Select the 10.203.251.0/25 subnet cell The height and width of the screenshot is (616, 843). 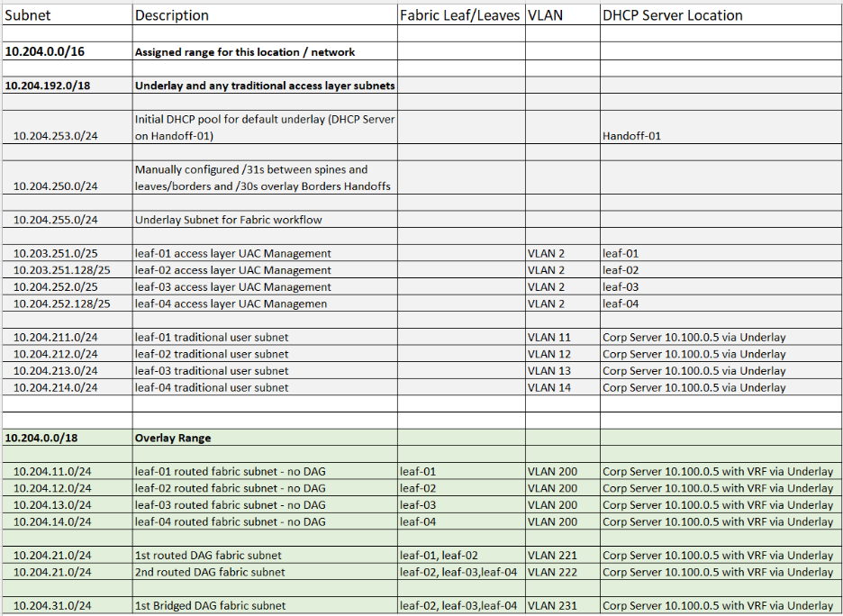68,253
